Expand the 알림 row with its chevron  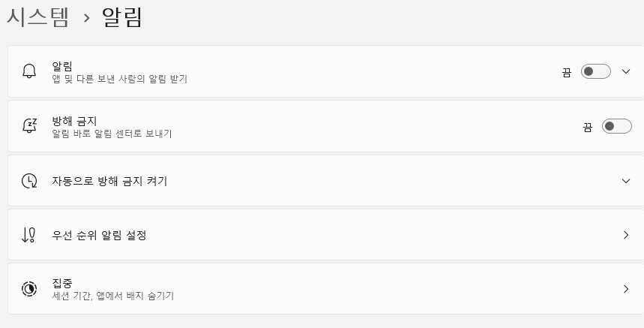tap(625, 71)
